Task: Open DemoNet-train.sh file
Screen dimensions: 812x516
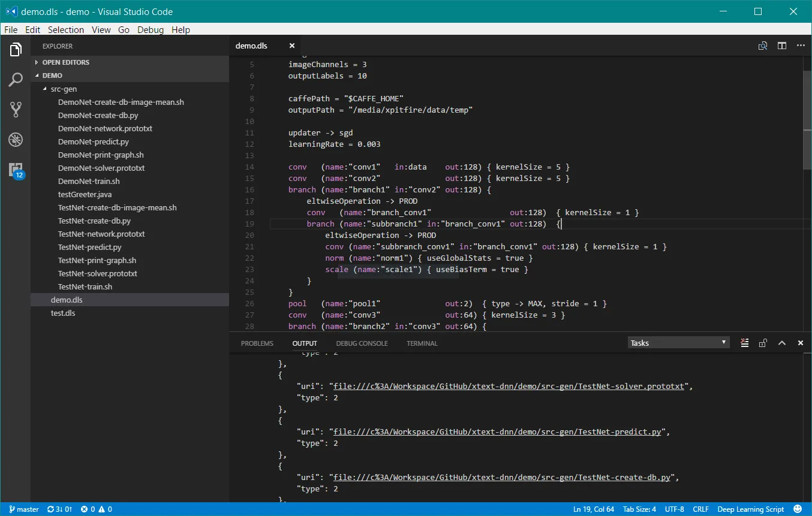Action: 88,181
